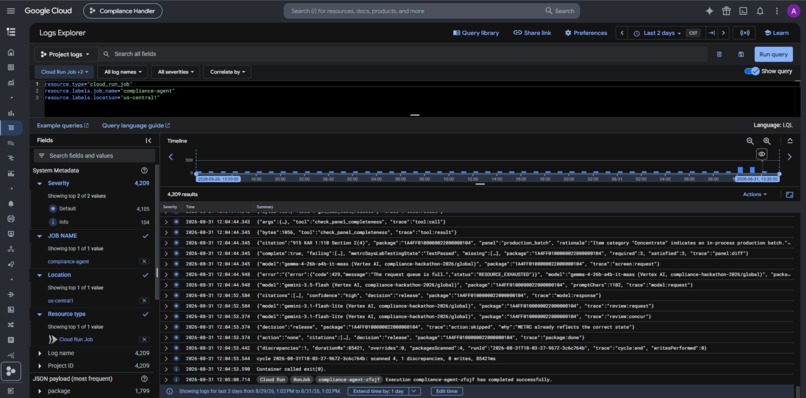
Task: Collapse the Severity field section
Action: [x=40, y=183]
